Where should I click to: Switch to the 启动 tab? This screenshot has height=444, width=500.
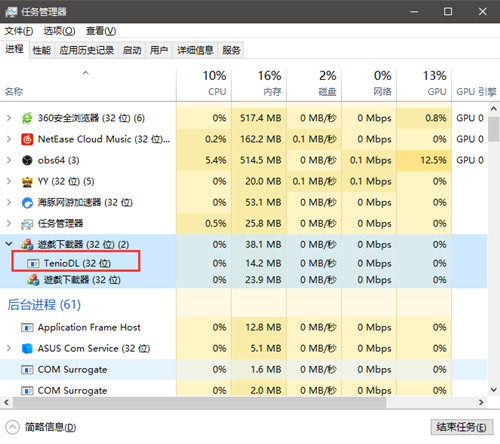pyautogui.click(x=132, y=50)
